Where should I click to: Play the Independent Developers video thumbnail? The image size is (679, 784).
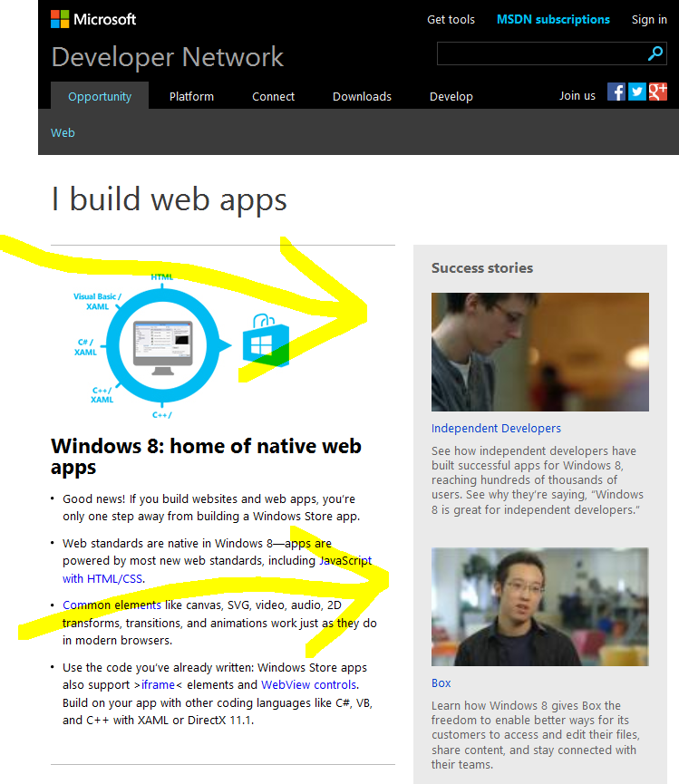pyautogui.click(x=540, y=352)
